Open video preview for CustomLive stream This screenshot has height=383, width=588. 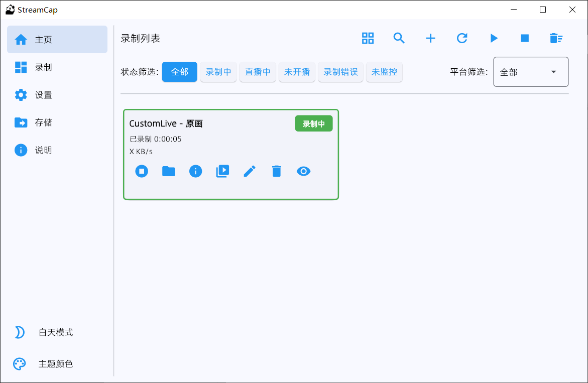click(222, 171)
